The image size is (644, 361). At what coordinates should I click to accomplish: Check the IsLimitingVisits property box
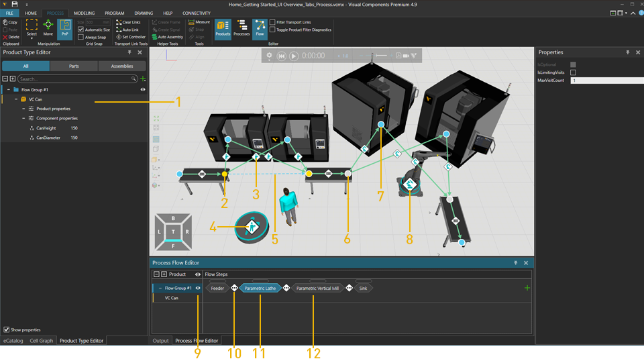pyautogui.click(x=573, y=72)
